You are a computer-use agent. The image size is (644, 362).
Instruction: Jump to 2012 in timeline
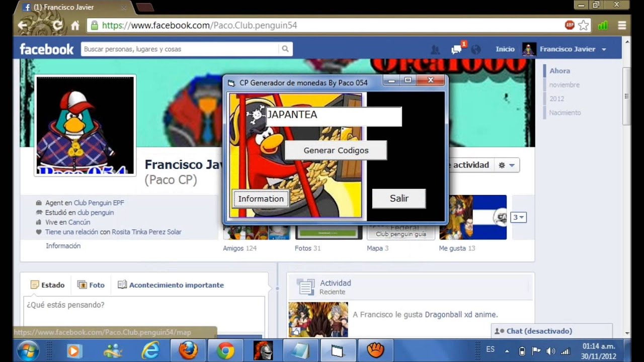556,99
